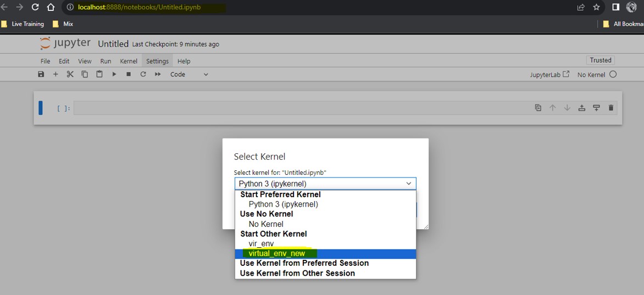This screenshot has width=644, height=295.
Task: Open the Kernel menu
Action: [129, 61]
